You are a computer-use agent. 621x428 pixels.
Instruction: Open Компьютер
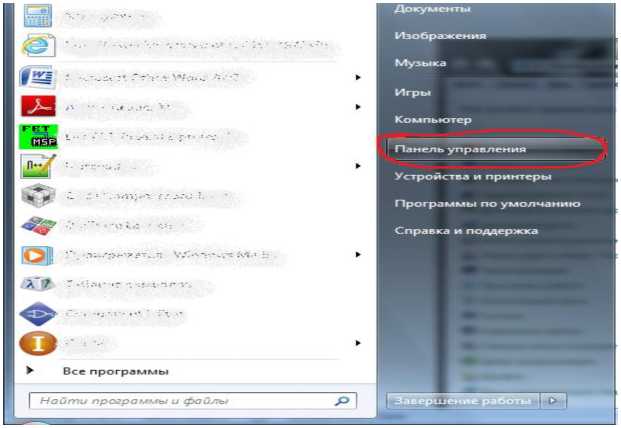point(433,120)
